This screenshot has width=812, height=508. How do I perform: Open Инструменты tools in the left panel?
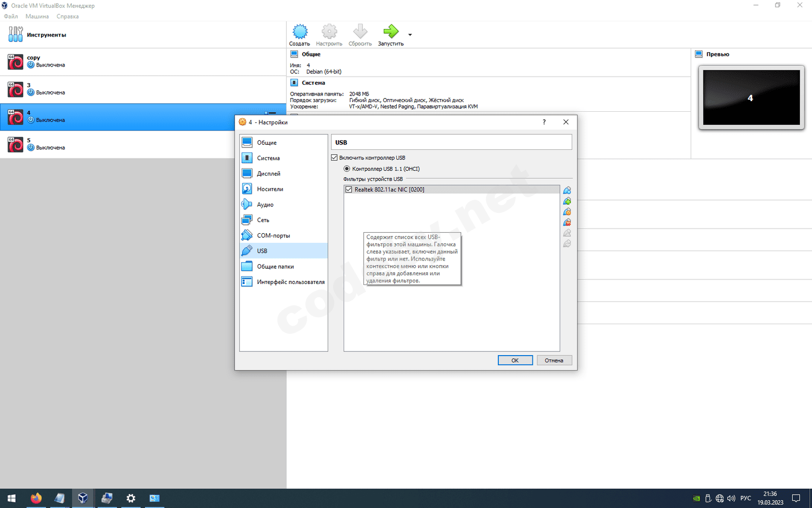point(46,35)
